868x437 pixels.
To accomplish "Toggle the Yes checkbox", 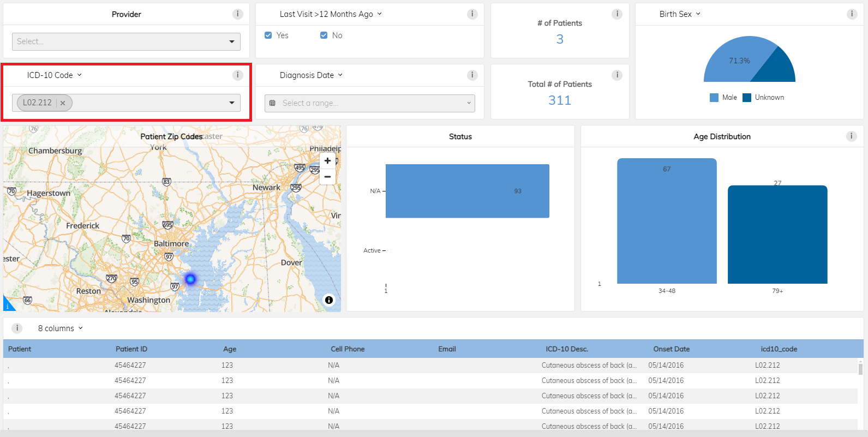I will click(x=268, y=35).
